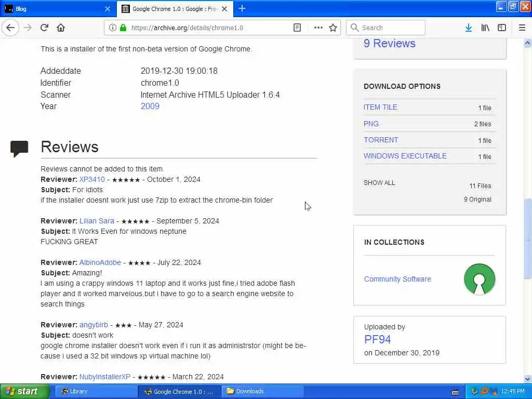Show site information icon in address bar
Image resolution: width=532 pixels, height=399 pixels.
(113, 28)
